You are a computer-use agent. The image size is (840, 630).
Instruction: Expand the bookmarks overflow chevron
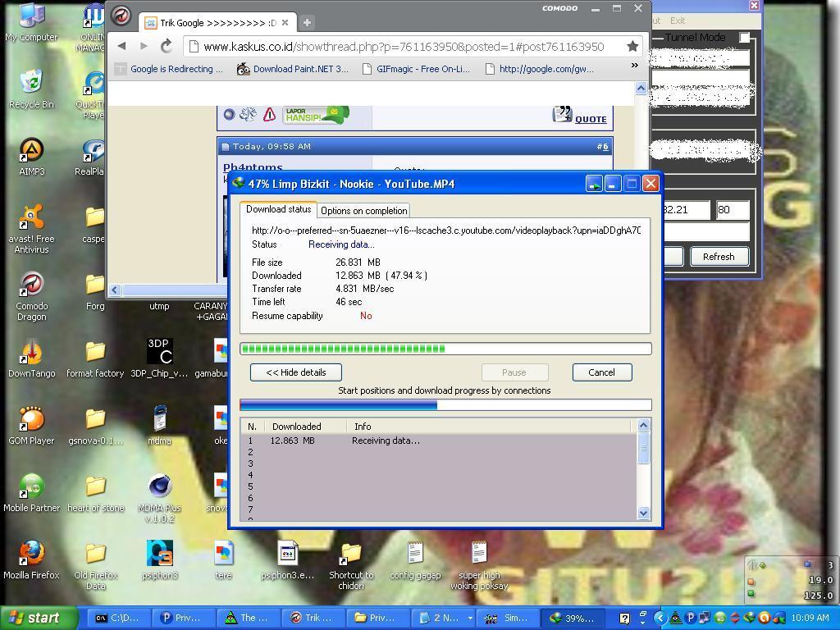coord(634,66)
